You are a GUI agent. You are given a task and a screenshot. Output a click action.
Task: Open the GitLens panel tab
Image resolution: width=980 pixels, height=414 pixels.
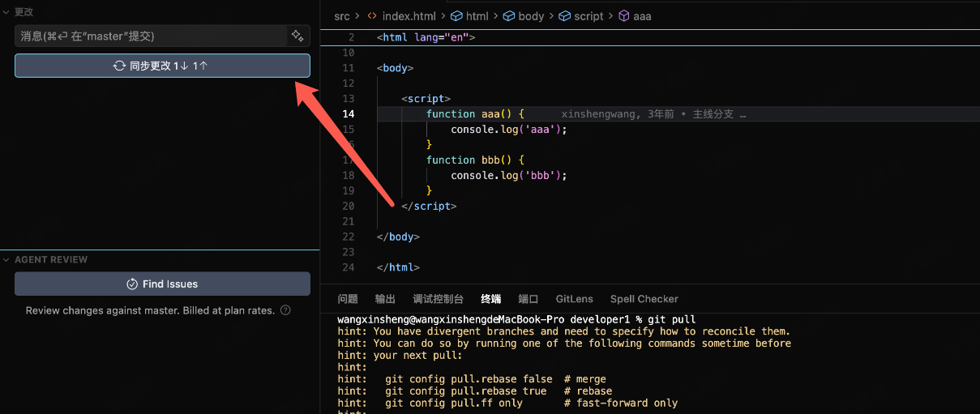575,299
